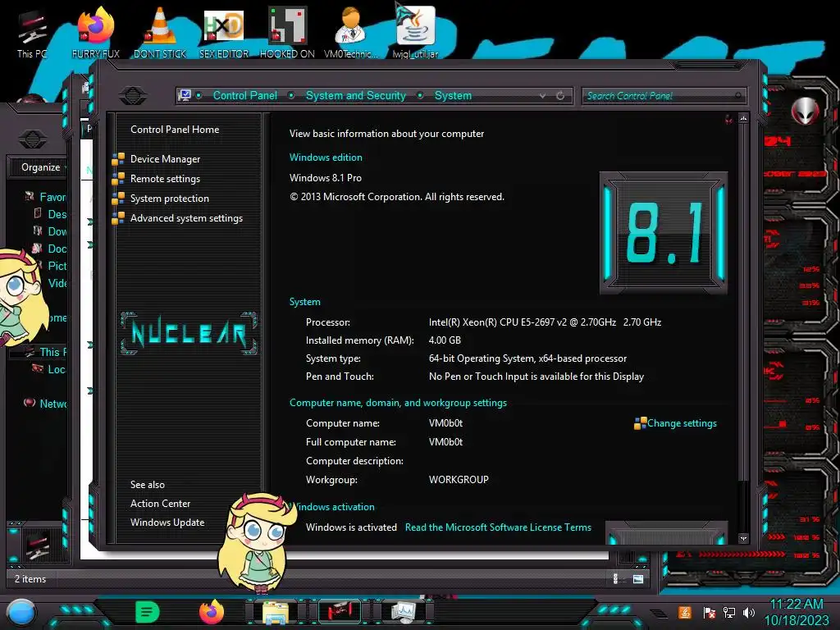The image size is (840, 630).
Task: Open the green notes app on the taskbar
Action: (x=148, y=612)
